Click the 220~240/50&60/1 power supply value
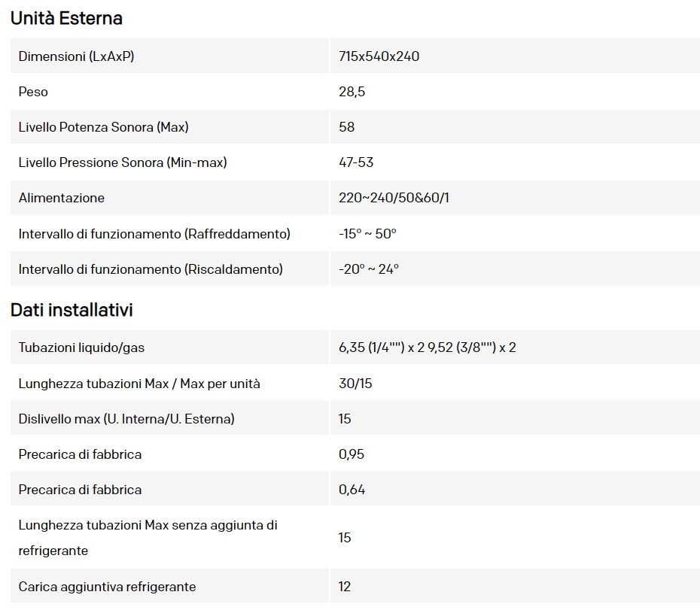This screenshot has height=610, width=700. coord(394,198)
